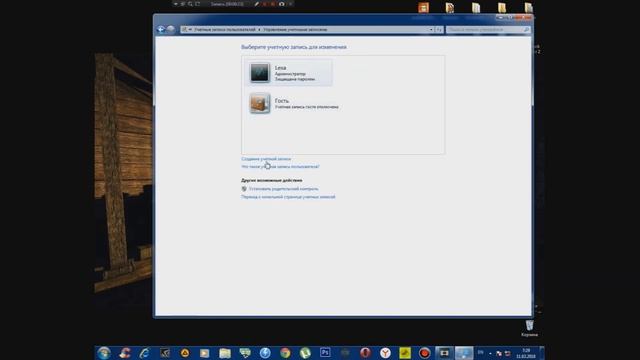
Task: Refresh the Control Panel window
Action: pos(439,29)
